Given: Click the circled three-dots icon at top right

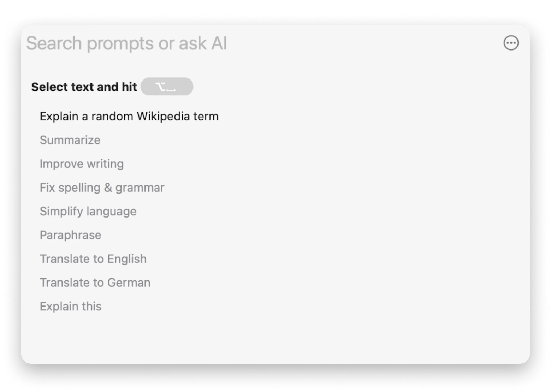Looking at the screenshot, I should coord(511,43).
